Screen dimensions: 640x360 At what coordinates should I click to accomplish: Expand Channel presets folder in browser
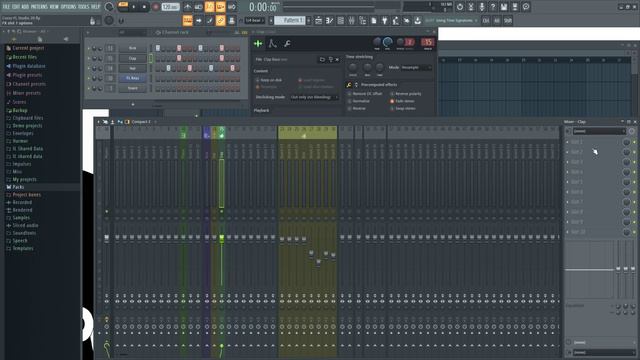pos(29,84)
